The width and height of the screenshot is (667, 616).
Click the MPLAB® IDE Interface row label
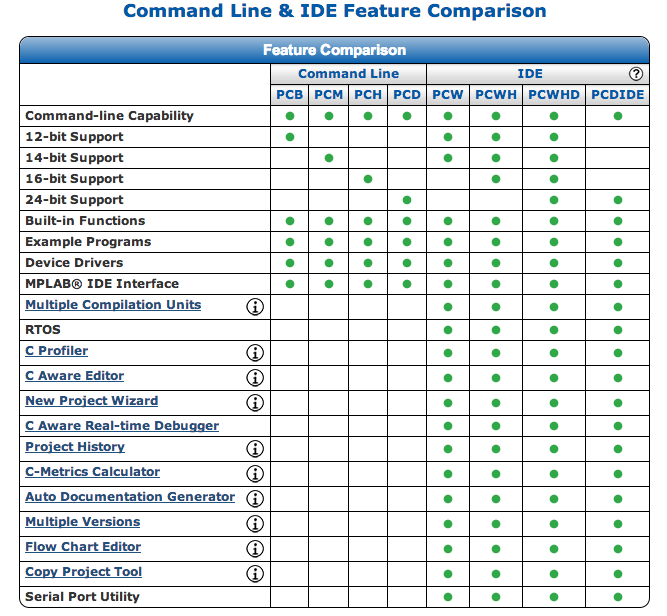(102, 284)
